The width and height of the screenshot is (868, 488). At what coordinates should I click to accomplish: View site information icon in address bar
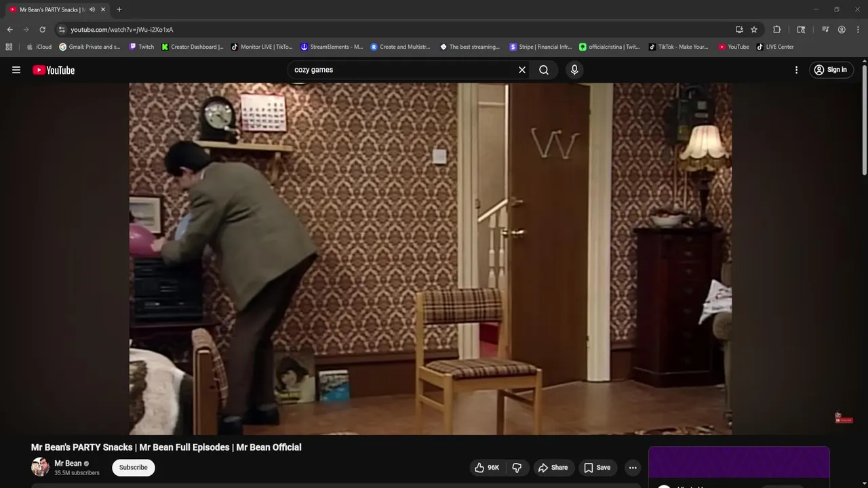[x=62, y=30]
